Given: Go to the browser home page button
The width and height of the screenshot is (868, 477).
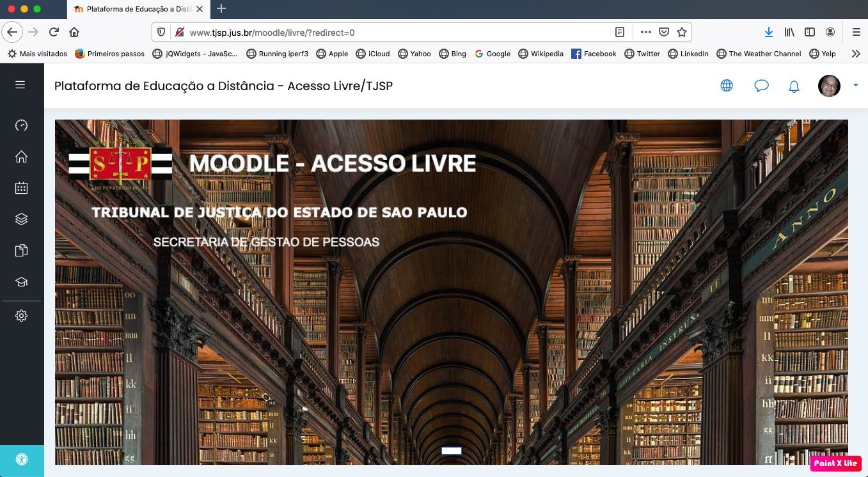Looking at the screenshot, I should [74, 32].
